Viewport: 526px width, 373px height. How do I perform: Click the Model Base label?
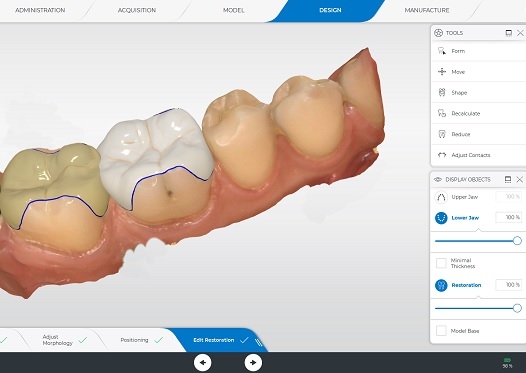tap(465, 331)
